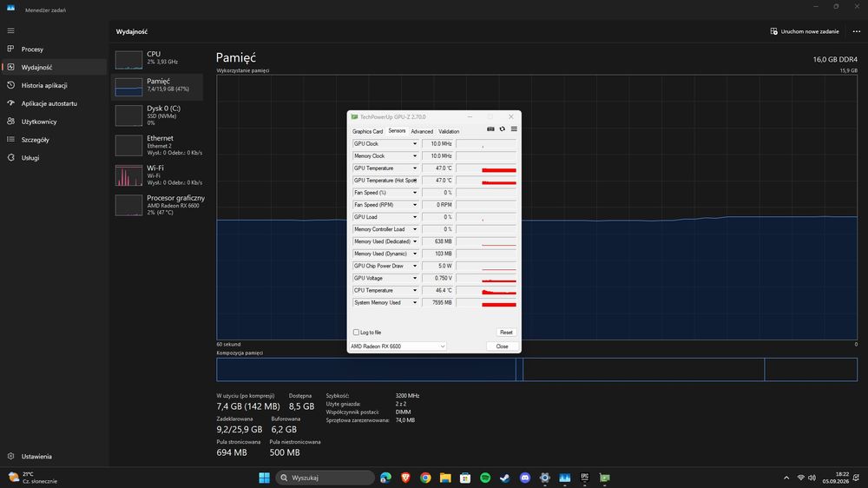Show hidden system tray icons chevron
The height and width of the screenshot is (488, 868).
[786, 478]
